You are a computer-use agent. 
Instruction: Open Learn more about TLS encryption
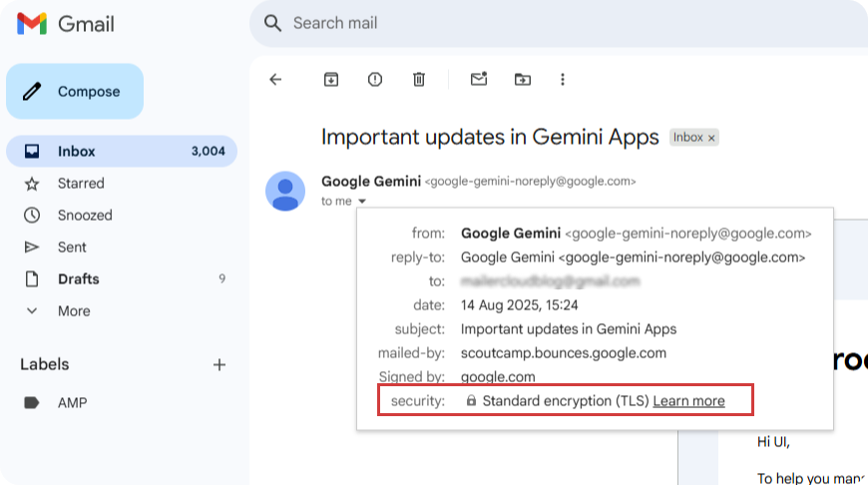(x=688, y=401)
